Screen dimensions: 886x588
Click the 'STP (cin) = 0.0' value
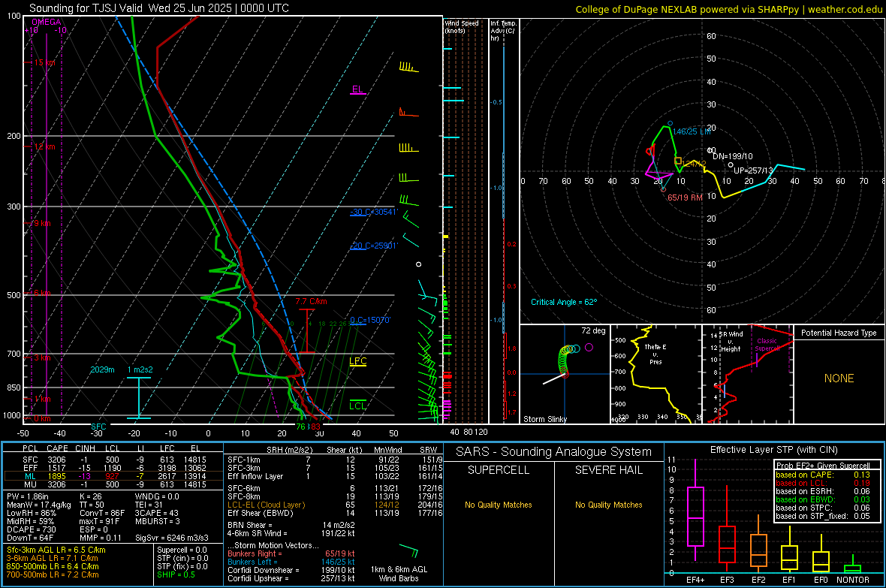point(182,558)
